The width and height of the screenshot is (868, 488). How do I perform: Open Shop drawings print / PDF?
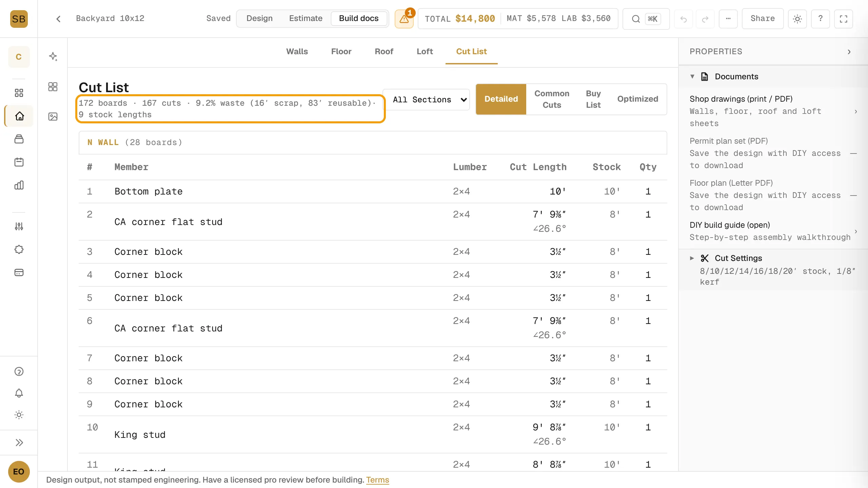[x=773, y=111]
